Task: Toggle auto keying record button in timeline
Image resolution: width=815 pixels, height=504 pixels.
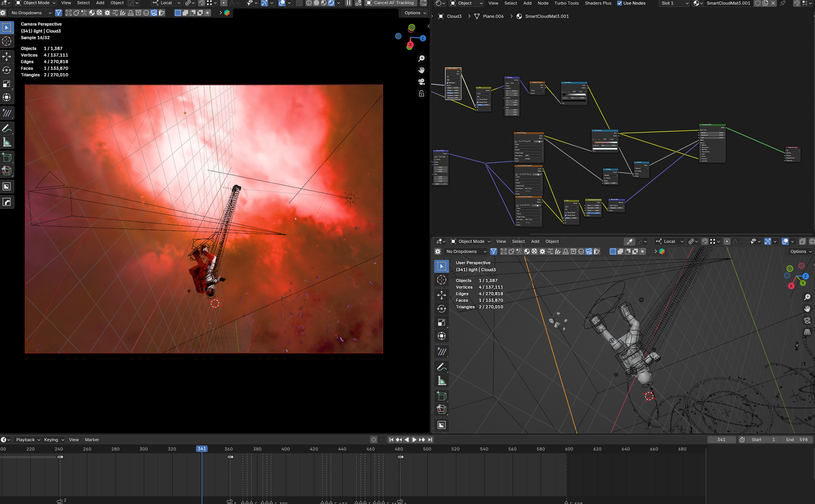Action: 374,440
